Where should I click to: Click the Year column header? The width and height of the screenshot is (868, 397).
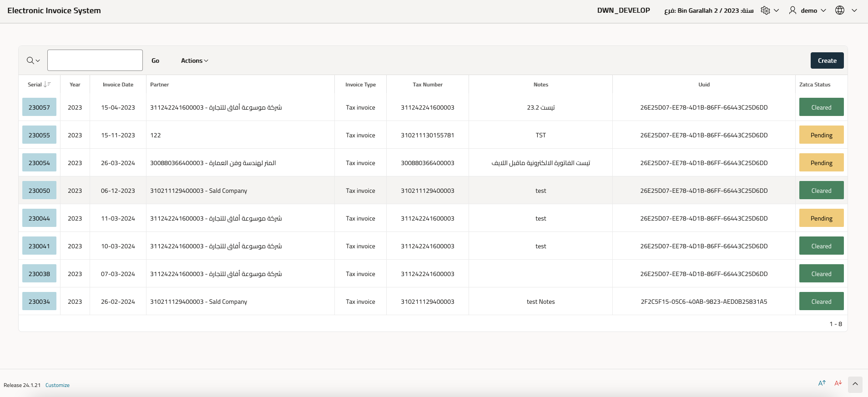point(75,85)
